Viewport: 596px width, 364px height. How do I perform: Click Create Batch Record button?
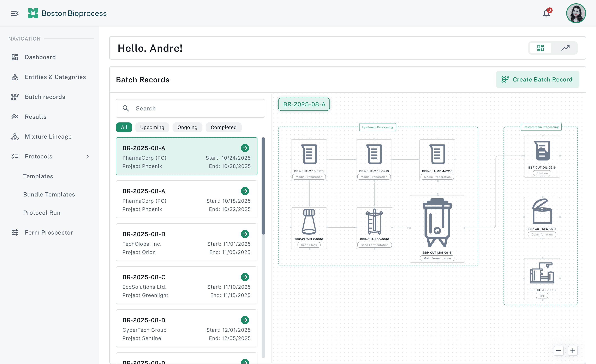tap(537, 79)
